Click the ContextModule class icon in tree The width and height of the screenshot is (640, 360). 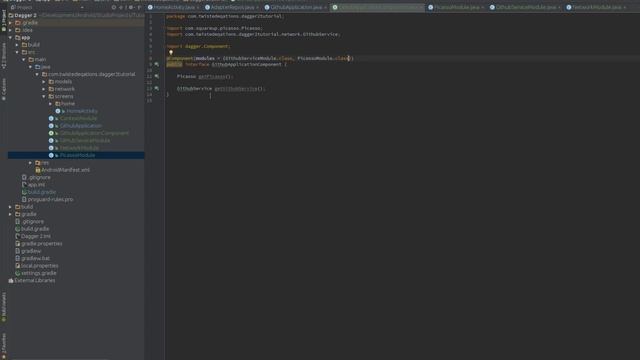click(51, 118)
